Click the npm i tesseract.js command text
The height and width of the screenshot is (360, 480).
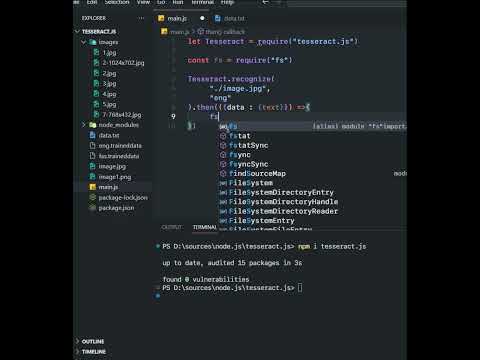tap(332, 246)
